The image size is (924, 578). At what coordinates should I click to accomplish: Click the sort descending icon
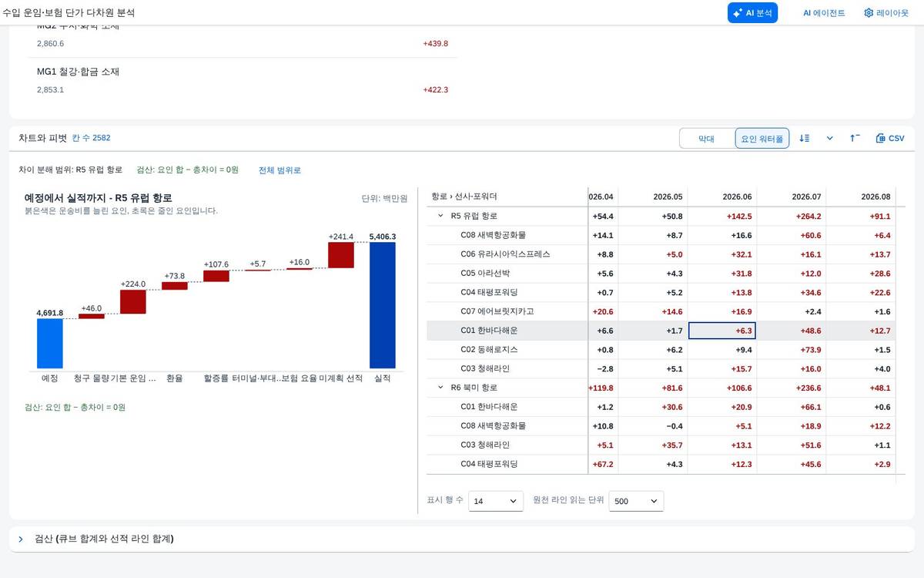pyautogui.click(x=805, y=138)
